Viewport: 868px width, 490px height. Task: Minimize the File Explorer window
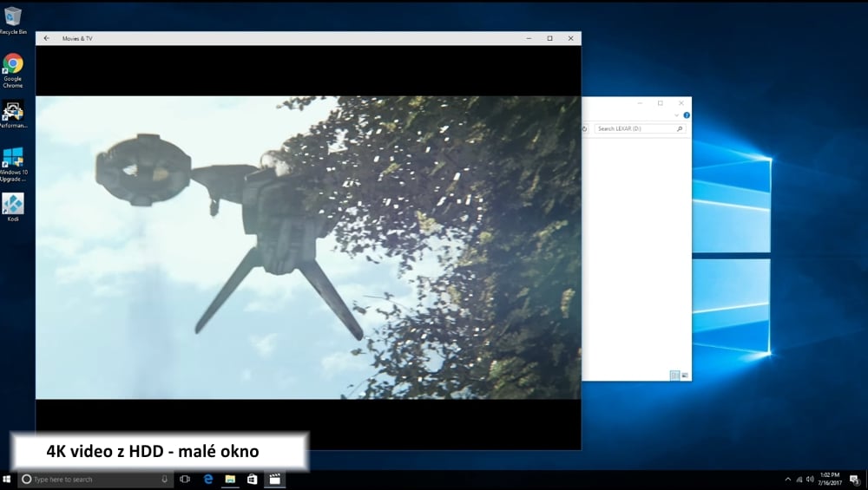point(640,103)
